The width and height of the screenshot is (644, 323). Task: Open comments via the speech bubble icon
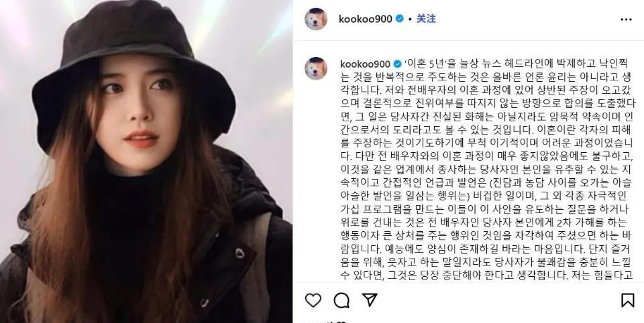point(341,300)
